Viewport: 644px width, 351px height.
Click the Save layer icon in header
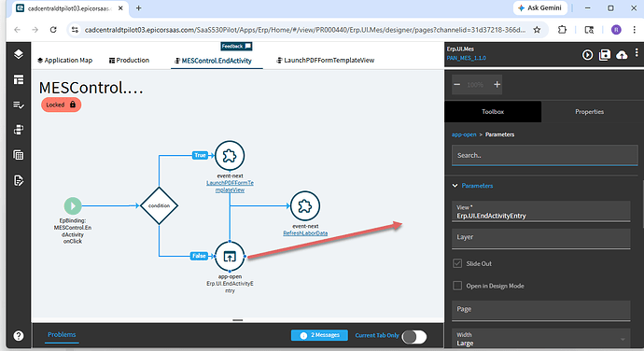click(605, 55)
